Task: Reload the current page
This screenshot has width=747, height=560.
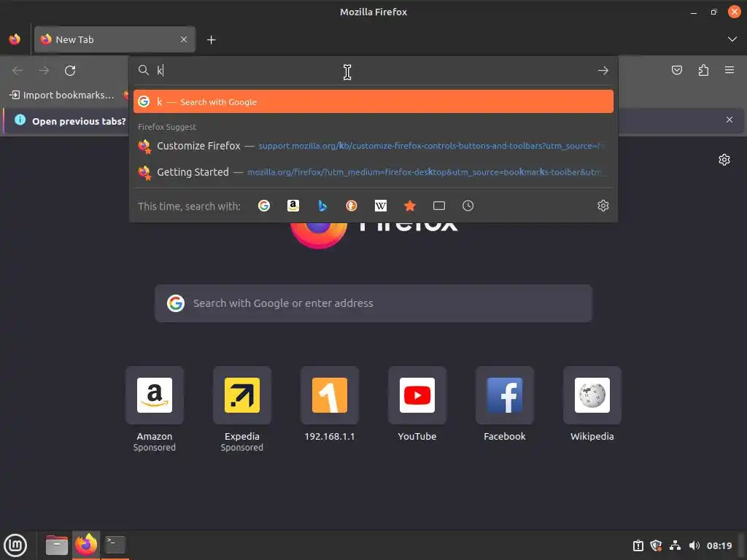Action: 70,71
